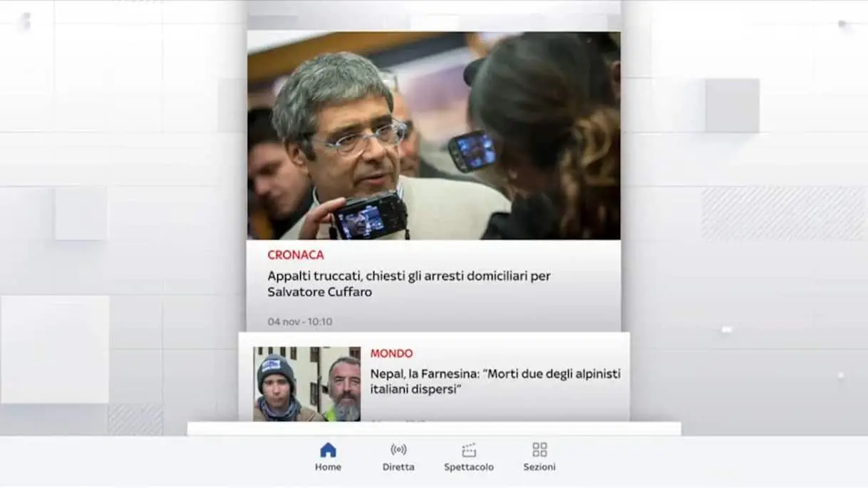Click the name Salvatore Cuffaro in headline

[320, 292]
